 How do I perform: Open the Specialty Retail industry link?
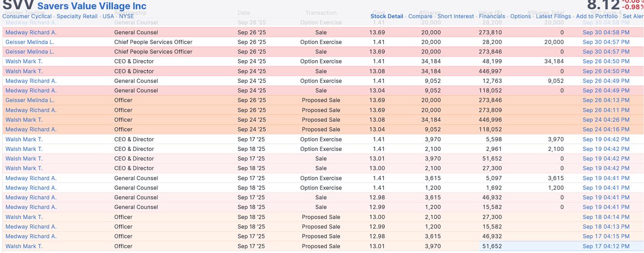click(77, 16)
